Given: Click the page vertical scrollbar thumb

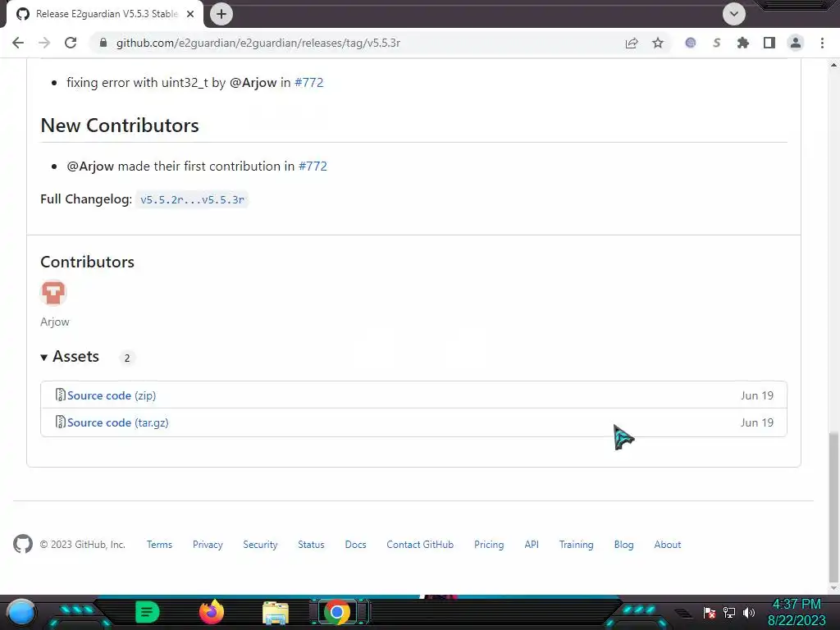Looking at the screenshot, I should [x=833, y=507].
